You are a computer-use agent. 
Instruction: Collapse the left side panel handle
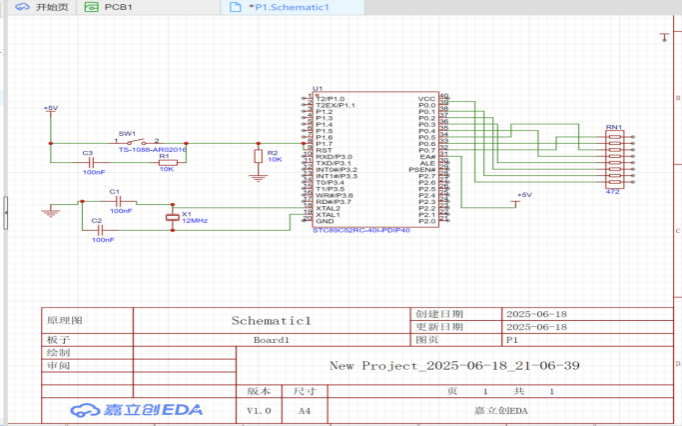[5, 213]
